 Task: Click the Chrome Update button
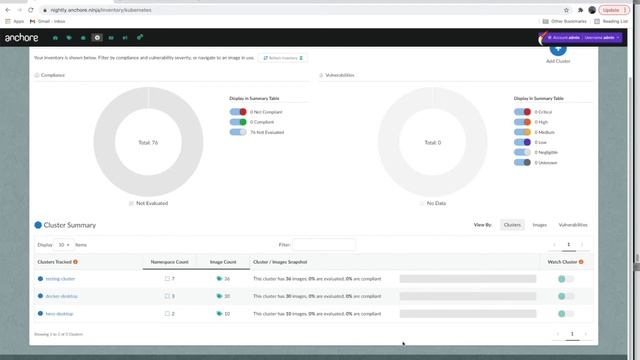click(x=613, y=10)
